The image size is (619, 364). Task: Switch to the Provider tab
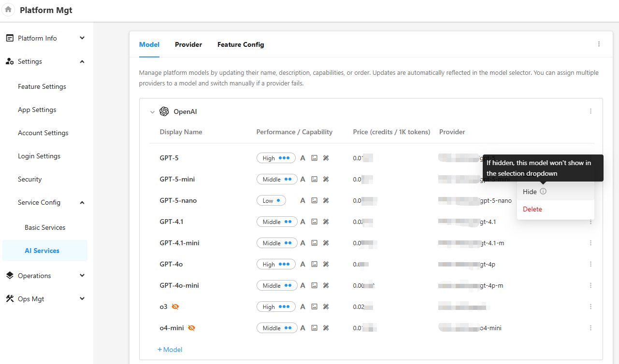[x=188, y=44]
